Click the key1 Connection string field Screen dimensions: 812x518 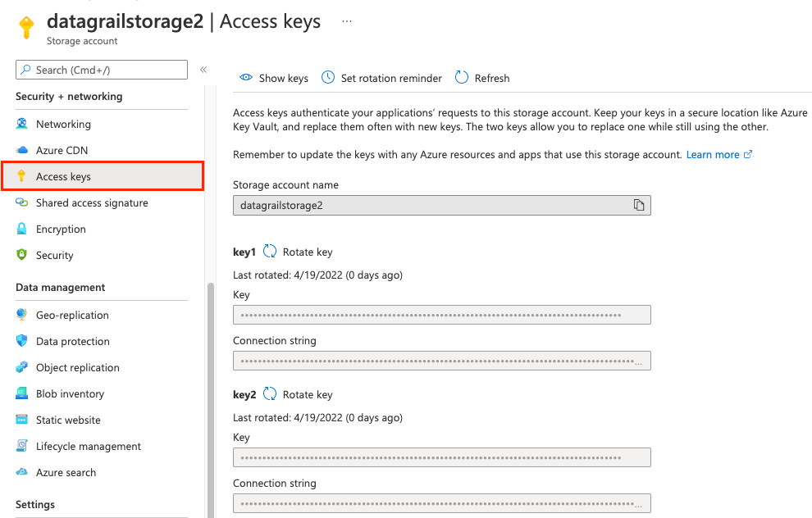point(442,361)
